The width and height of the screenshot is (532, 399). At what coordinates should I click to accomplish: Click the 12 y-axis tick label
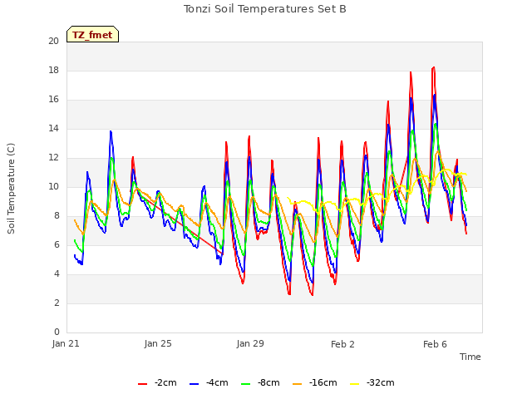coord(53,158)
